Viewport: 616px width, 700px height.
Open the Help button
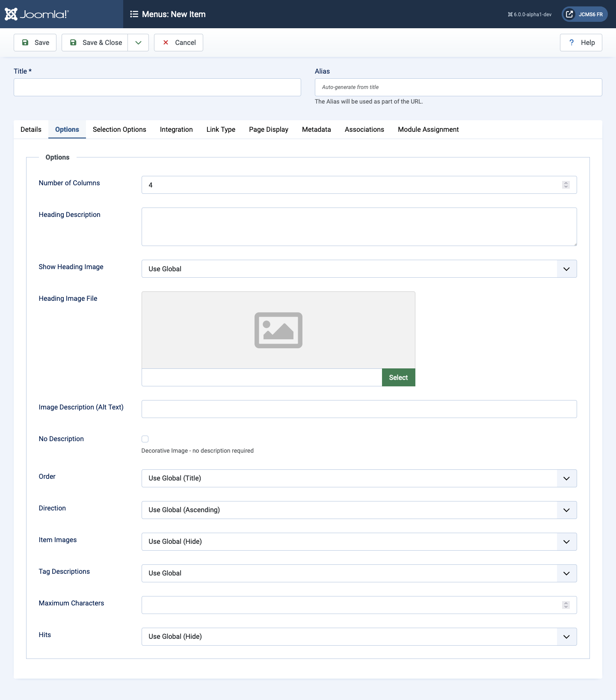point(581,42)
